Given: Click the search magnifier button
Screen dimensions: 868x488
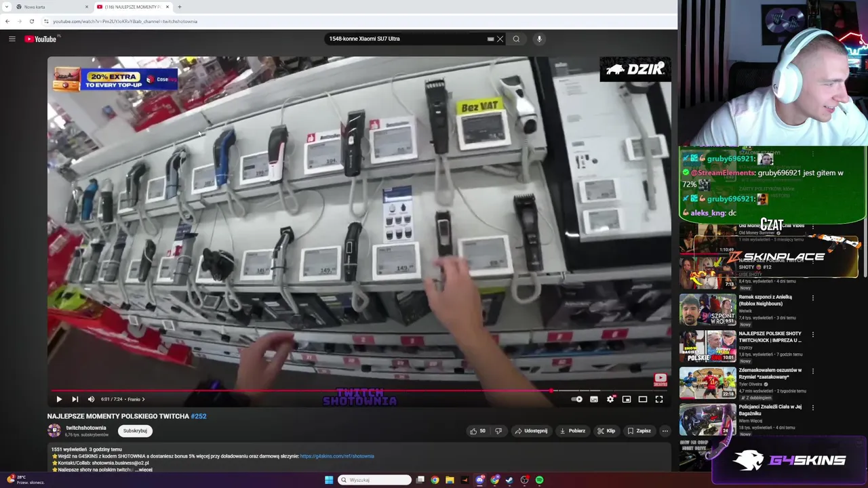Looking at the screenshot, I should 516,39.
